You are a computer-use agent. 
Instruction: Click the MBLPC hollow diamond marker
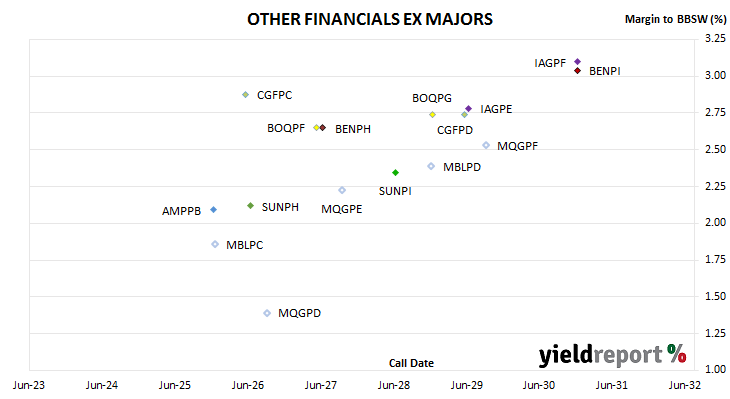click(215, 244)
